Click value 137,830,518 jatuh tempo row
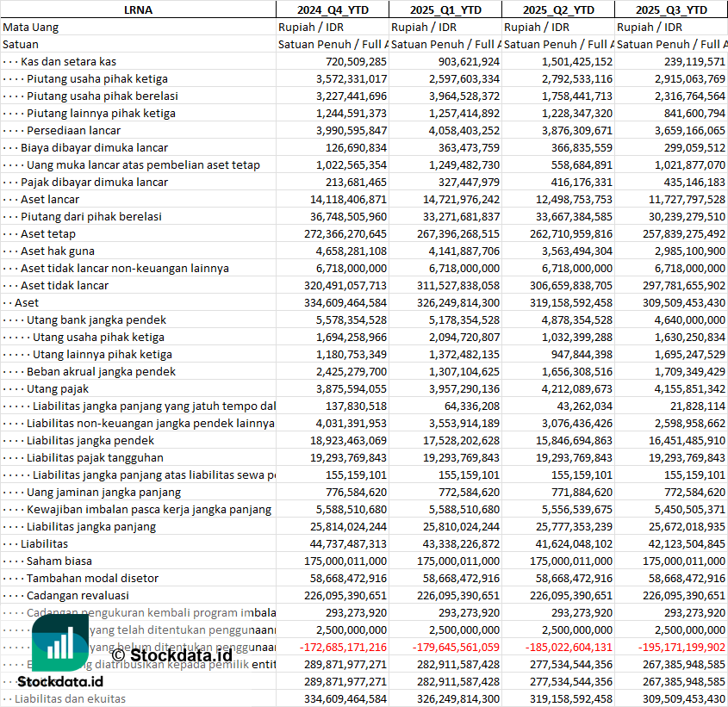 click(x=356, y=405)
